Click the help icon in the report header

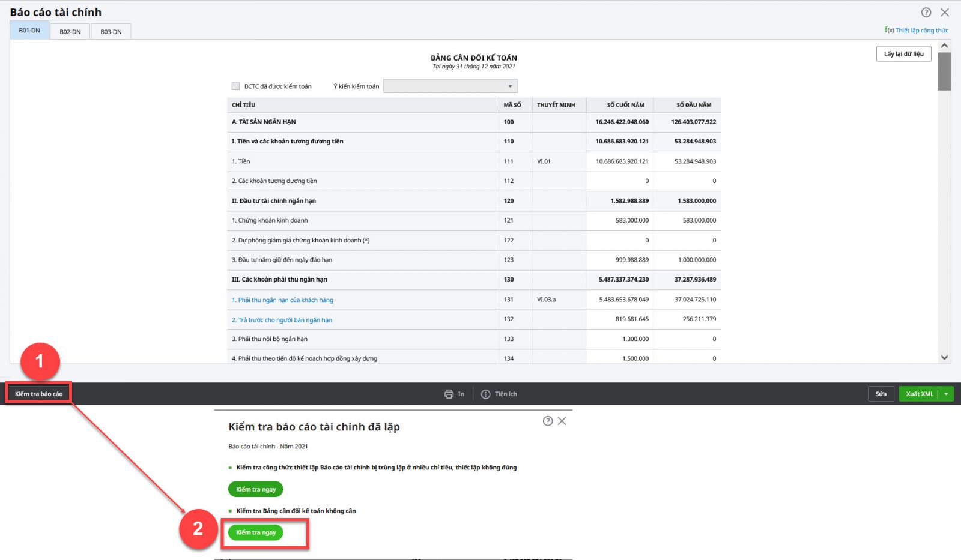pyautogui.click(x=926, y=13)
